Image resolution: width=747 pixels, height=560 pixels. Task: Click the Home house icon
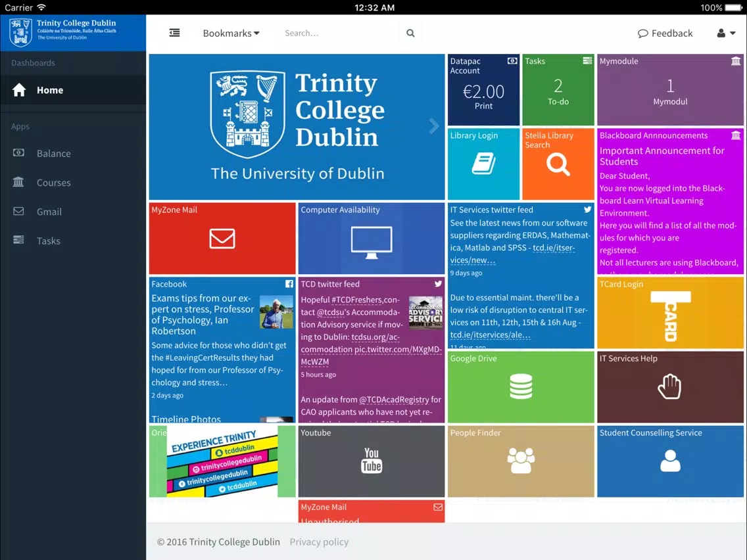(x=19, y=89)
